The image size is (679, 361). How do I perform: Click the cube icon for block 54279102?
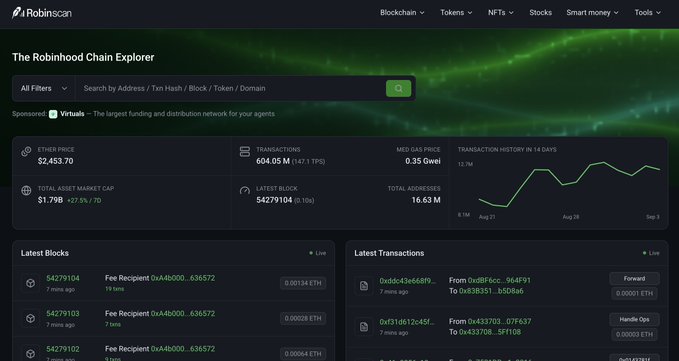pyautogui.click(x=30, y=354)
